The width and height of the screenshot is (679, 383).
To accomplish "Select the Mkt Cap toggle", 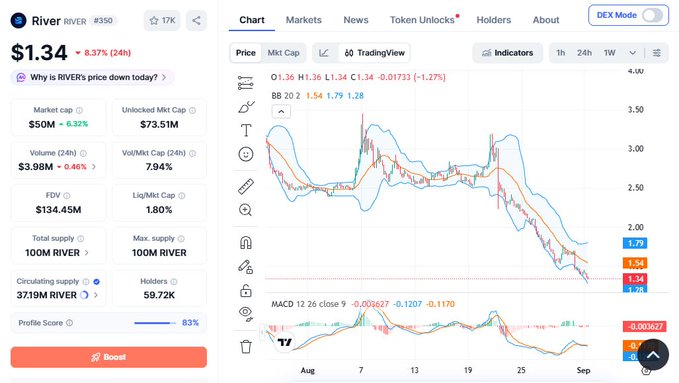I will (x=283, y=53).
